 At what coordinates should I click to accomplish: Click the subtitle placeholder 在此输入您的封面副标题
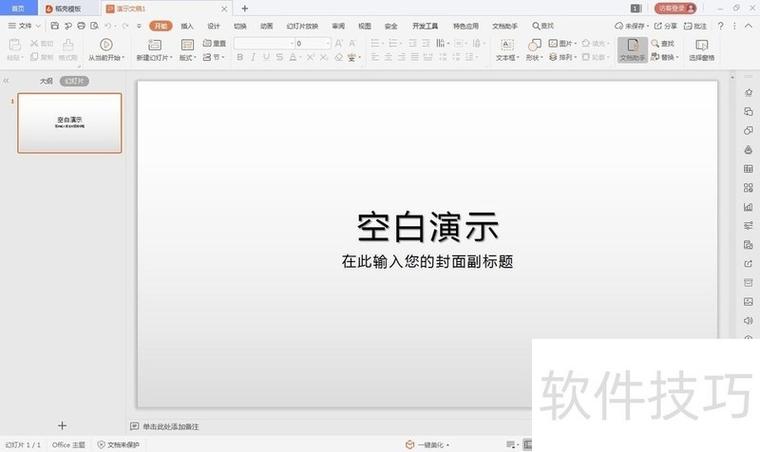click(427, 262)
